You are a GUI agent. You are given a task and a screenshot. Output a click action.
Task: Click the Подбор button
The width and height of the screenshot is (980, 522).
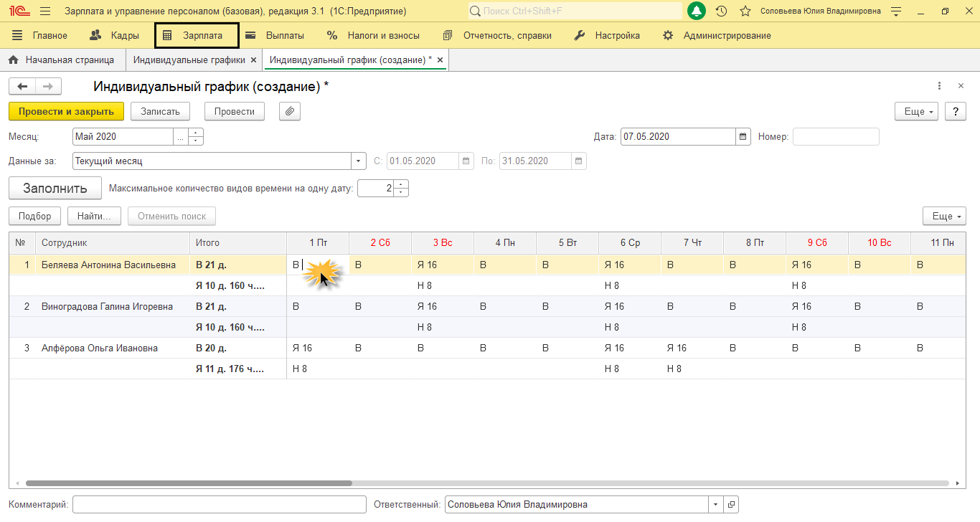click(x=35, y=216)
